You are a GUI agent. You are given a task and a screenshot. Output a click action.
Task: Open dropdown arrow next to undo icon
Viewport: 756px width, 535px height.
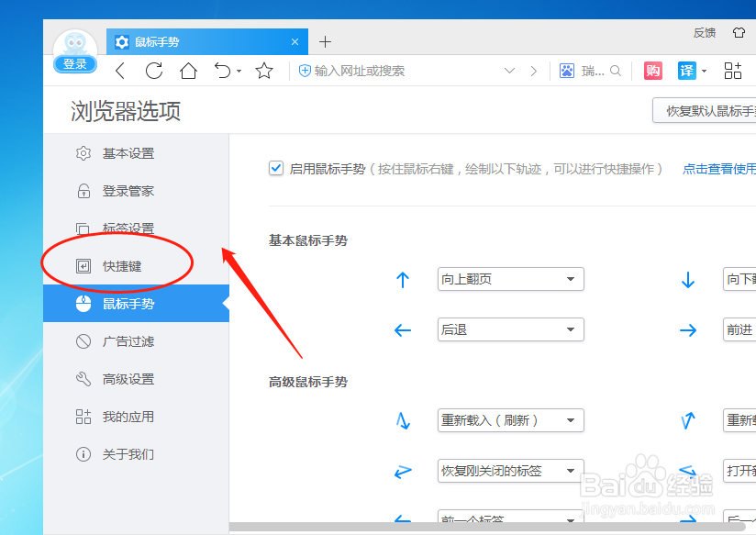(x=239, y=72)
